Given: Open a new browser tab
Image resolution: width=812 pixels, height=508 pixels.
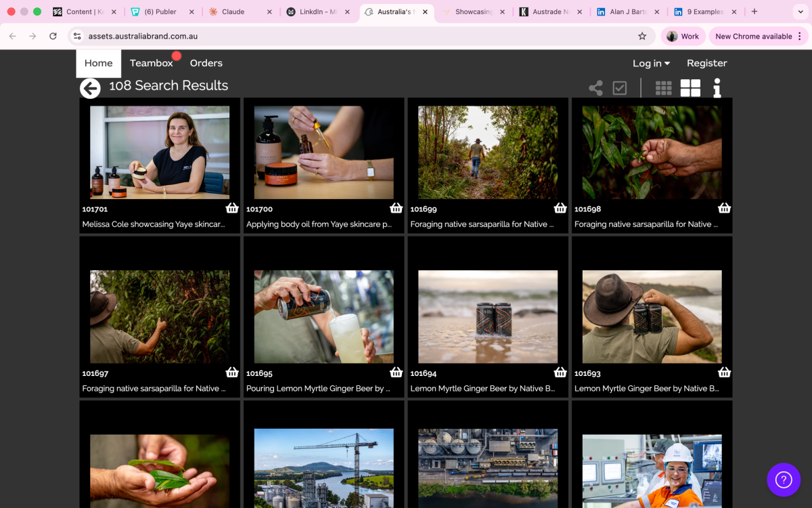Looking at the screenshot, I should [x=754, y=12].
